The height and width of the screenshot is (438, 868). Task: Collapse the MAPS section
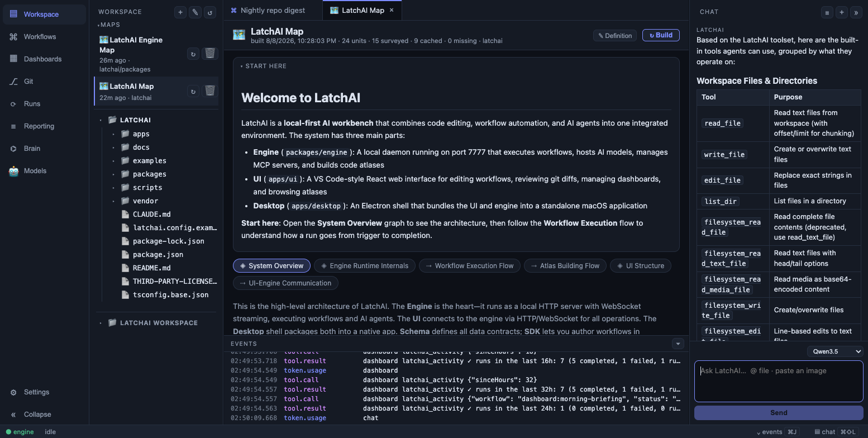tap(109, 25)
